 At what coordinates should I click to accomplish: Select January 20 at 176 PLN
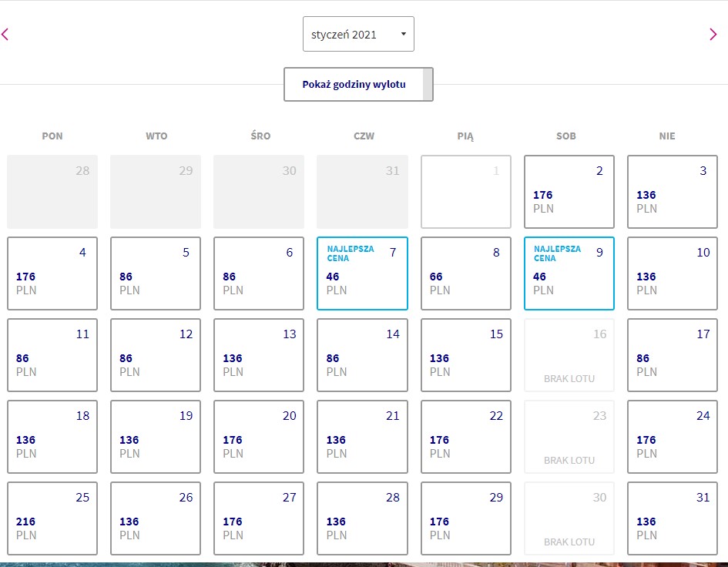tap(259, 437)
